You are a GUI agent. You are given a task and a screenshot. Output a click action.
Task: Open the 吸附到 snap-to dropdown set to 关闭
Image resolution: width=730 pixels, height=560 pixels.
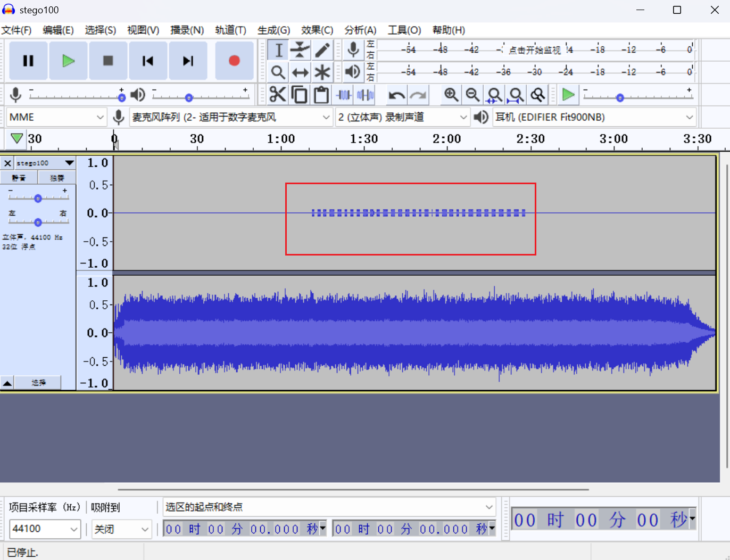(122, 529)
